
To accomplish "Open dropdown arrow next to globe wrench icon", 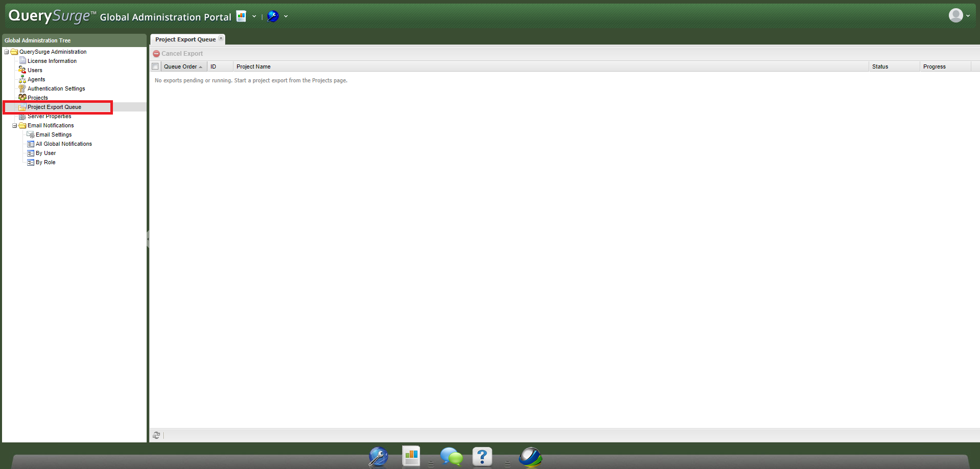I will [x=286, y=16].
